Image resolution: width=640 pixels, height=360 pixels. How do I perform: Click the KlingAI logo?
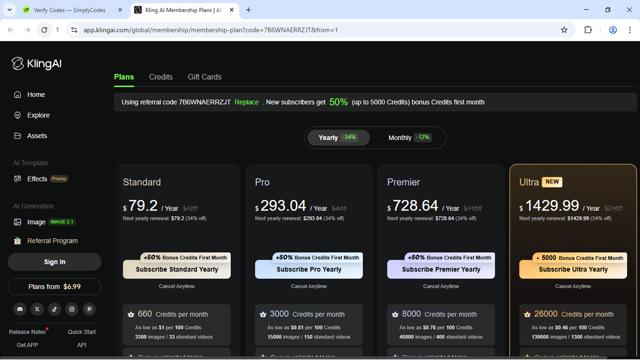point(37,64)
